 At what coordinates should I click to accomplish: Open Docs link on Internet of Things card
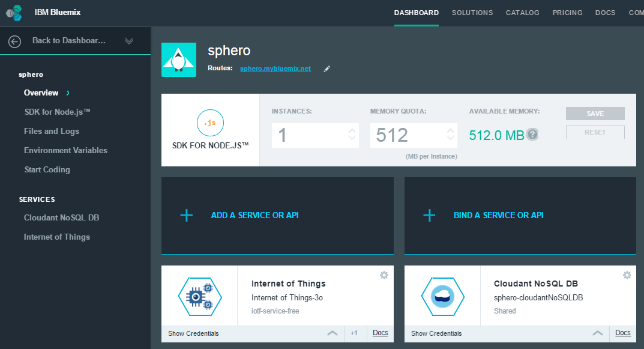[381, 333]
